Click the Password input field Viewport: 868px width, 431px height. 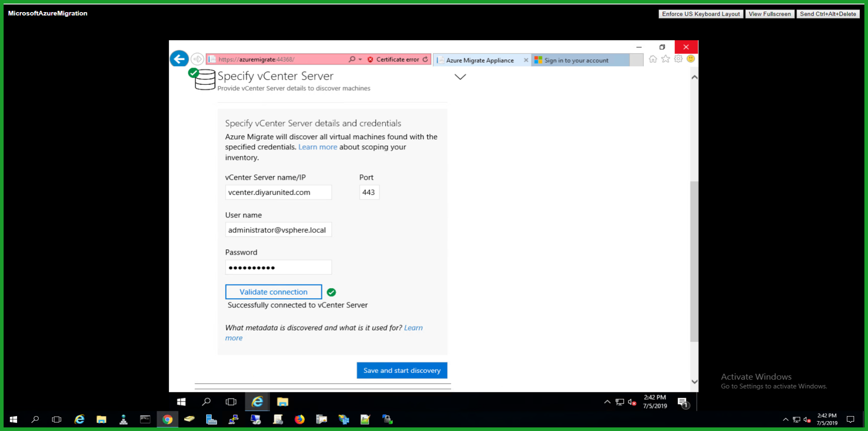click(x=278, y=268)
